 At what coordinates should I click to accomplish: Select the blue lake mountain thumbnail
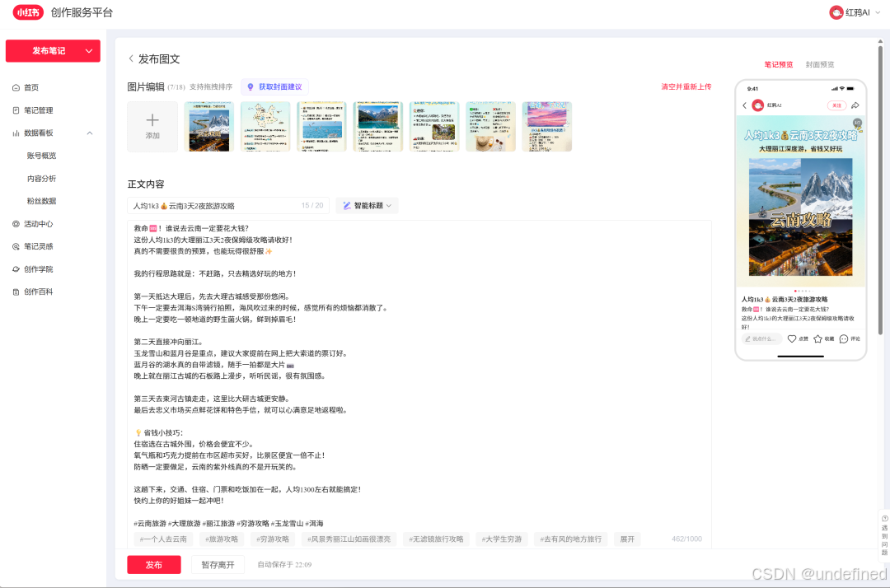click(378, 127)
